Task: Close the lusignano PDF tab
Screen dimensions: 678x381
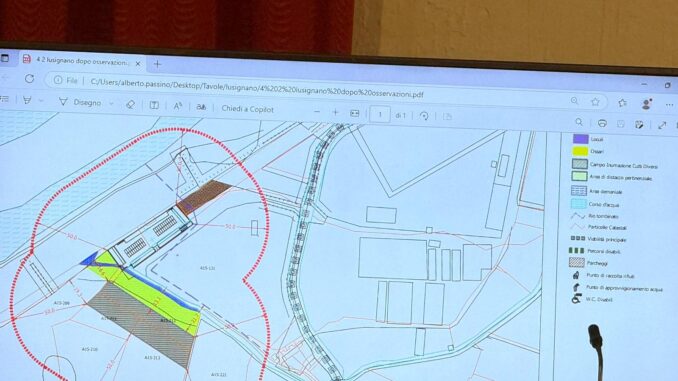Action: pos(138,63)
